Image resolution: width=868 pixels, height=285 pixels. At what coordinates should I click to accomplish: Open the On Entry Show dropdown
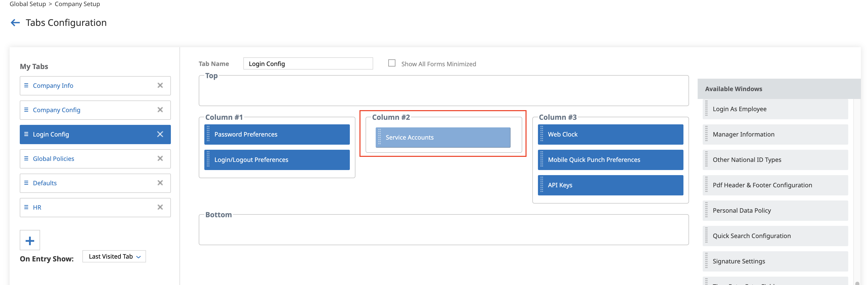coord(114,257)
